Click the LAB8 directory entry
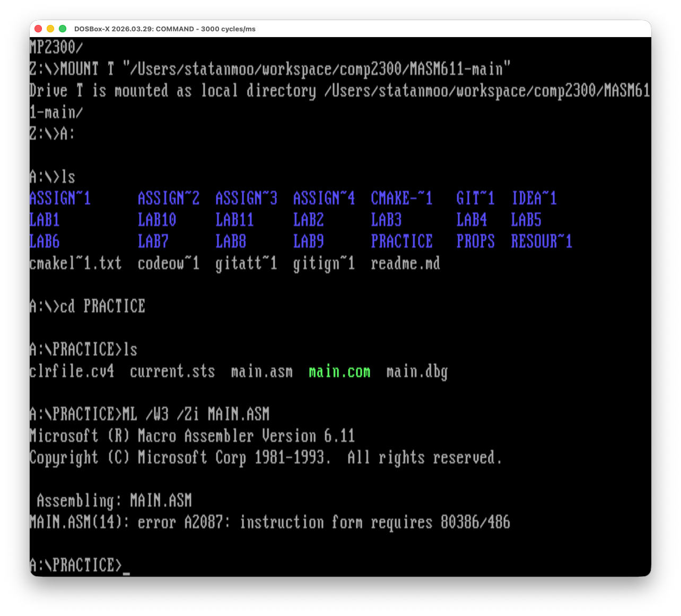Image resolution: width=681 pixels, height=616 pixels. [231, 241]
